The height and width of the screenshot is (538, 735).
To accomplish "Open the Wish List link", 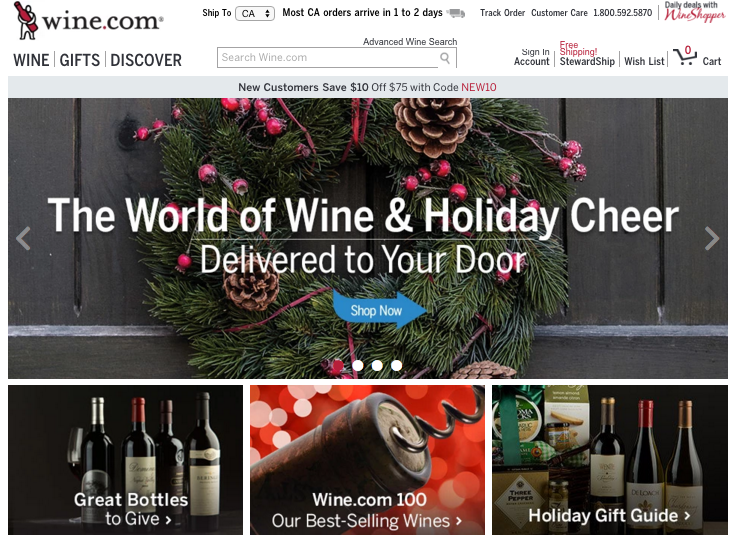I will (x=644, y=61).
